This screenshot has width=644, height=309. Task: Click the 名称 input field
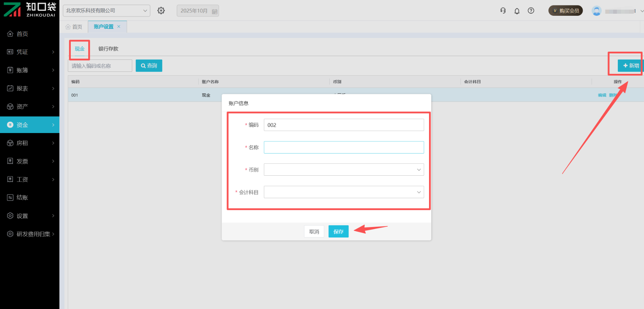[x=343, y=147]
